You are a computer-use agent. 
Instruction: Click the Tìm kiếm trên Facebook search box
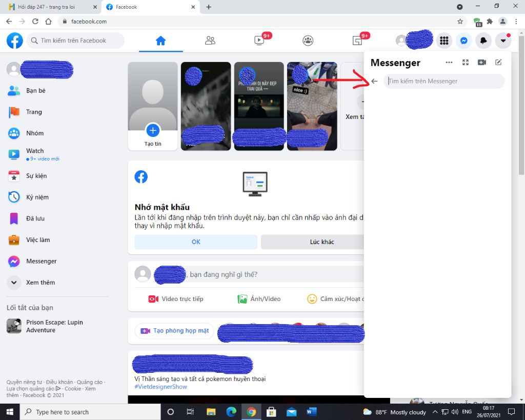[x=76, y=41]
